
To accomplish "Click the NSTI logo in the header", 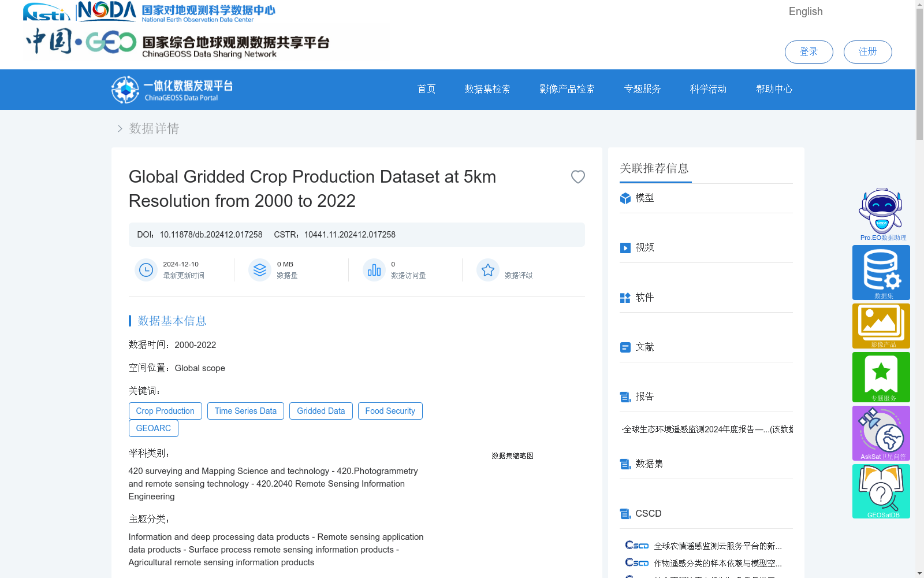I will [x=46, y=12].
